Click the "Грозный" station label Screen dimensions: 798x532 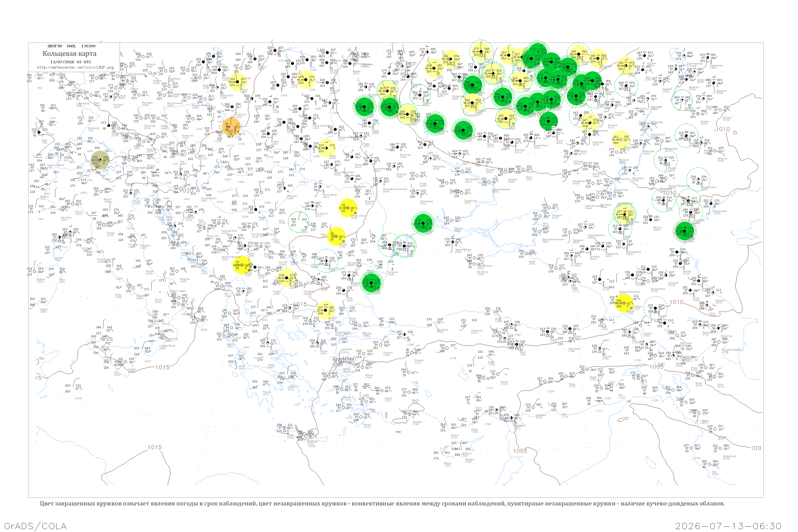tap(673, 283)
